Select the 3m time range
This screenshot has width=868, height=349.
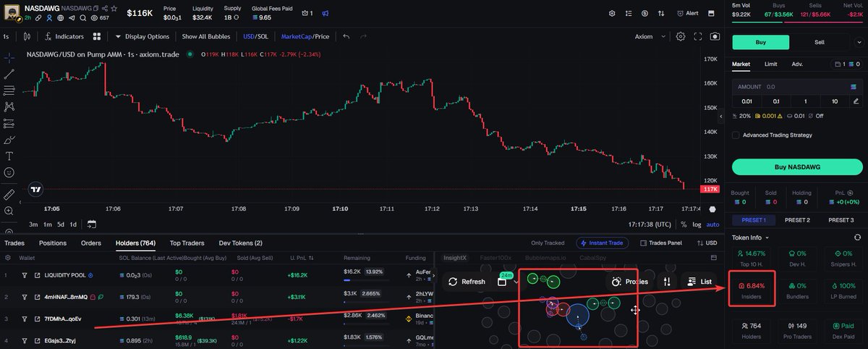click(x=33, y=224)
